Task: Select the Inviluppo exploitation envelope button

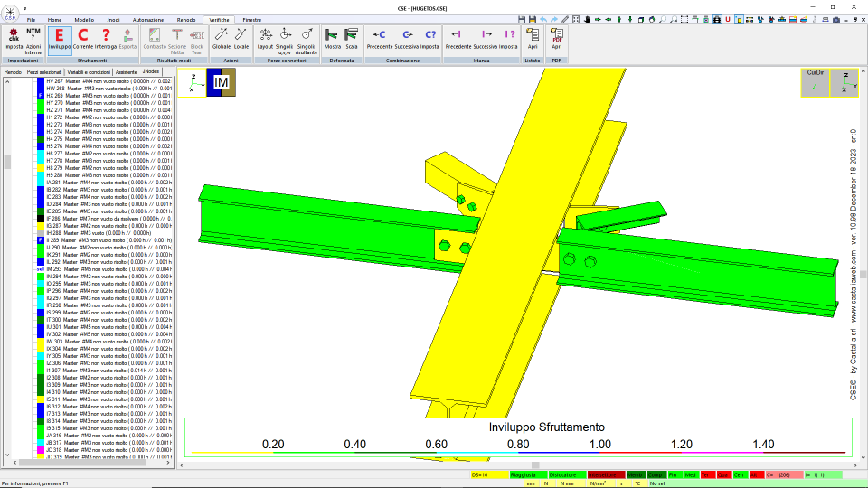Action: click(60, 39)
